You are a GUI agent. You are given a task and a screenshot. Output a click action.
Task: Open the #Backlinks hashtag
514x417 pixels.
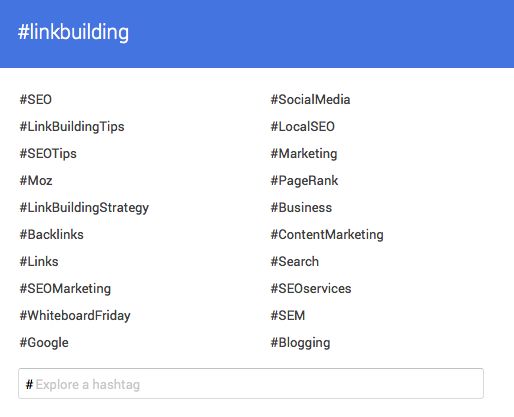point(51,235)
